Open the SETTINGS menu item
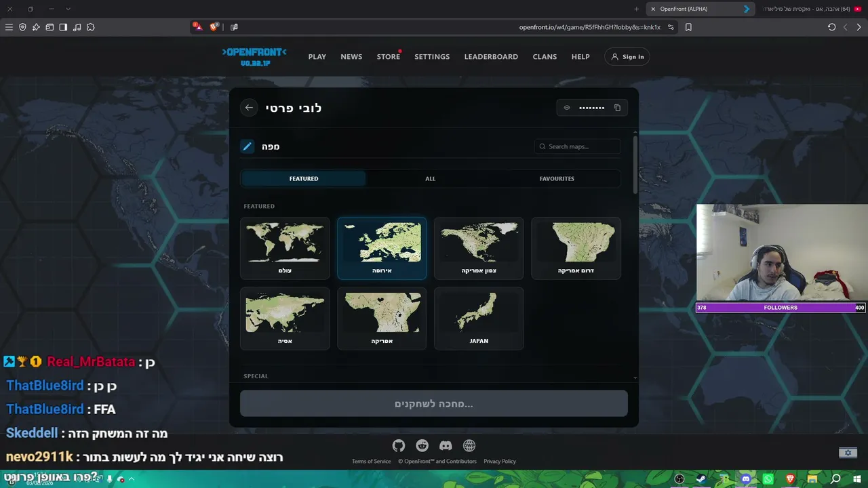868x488 pixels. 432,57
